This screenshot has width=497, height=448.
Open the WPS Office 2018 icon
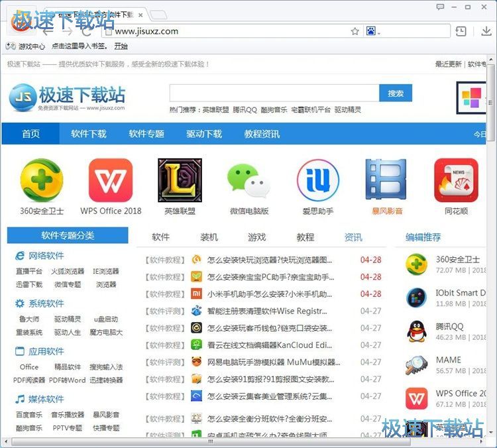(111, 180)
